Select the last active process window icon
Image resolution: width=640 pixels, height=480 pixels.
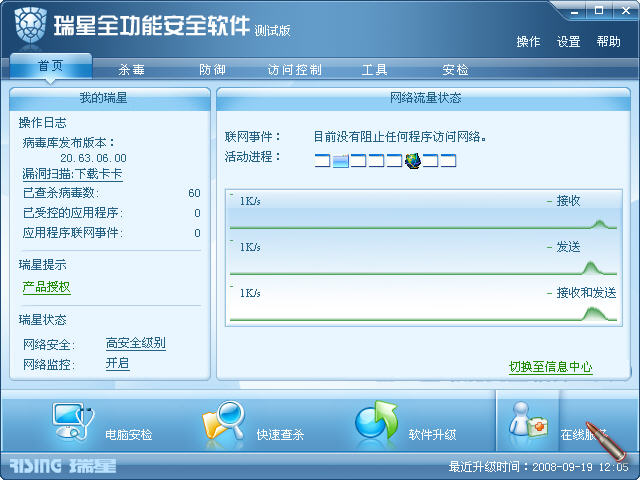(x=448, y=160)
